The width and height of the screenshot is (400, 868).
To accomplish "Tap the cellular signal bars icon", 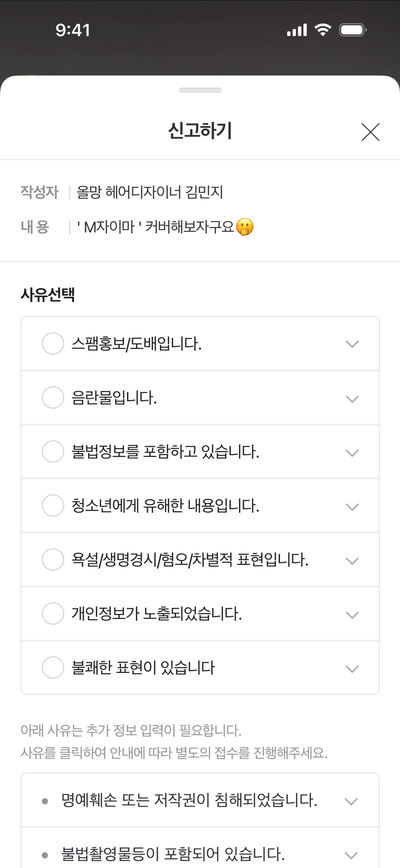I will pos(297,30).
